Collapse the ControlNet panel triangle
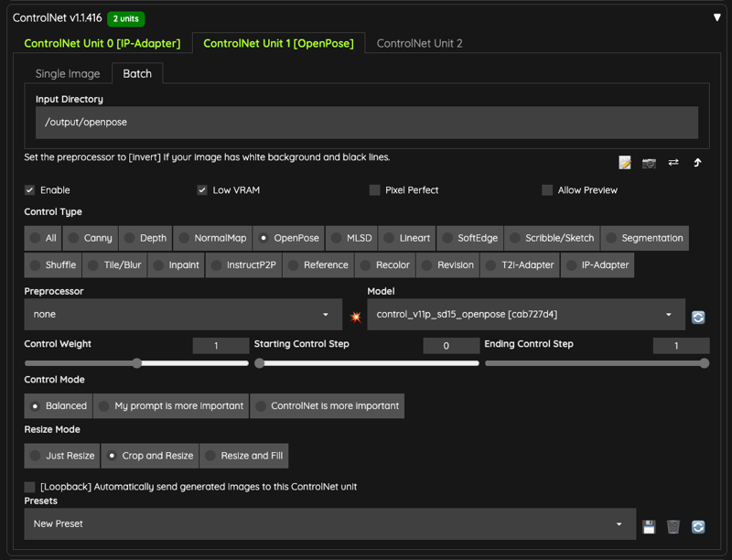Viewport: 732px width, 560px height. [x=717, y=17]
